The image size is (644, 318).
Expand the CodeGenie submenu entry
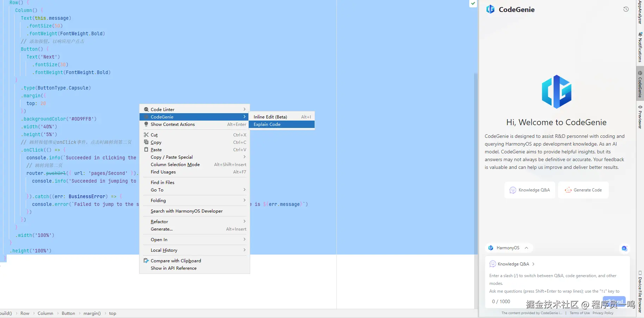194,117
